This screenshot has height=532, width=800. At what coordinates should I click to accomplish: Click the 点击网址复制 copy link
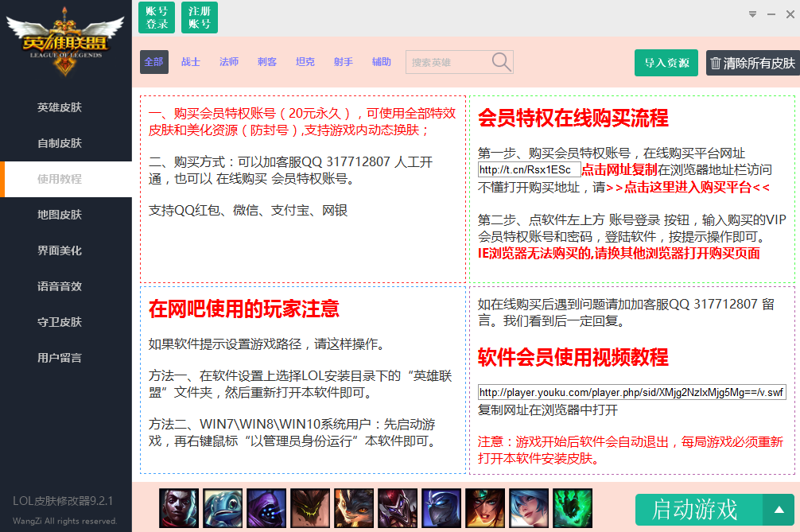[x=619, y=169]
